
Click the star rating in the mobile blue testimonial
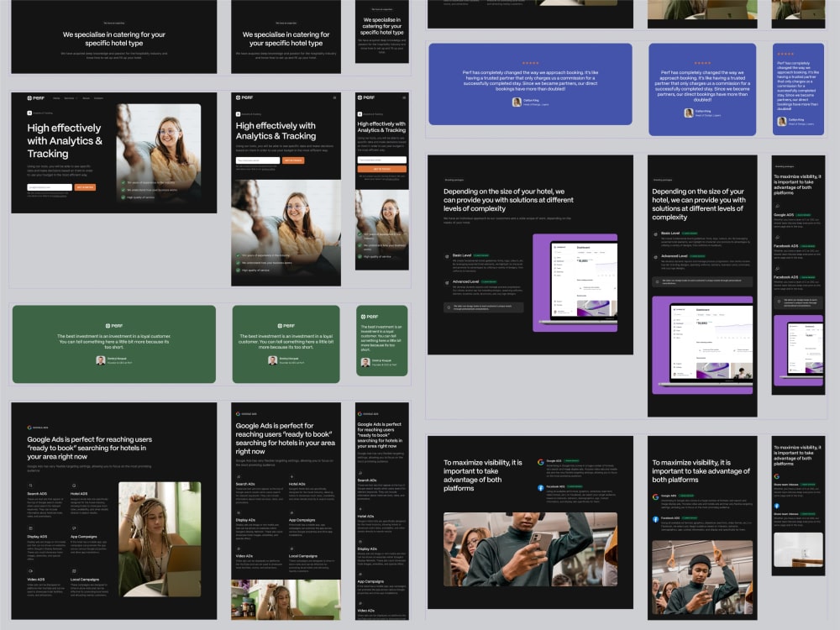coord(785,54)
